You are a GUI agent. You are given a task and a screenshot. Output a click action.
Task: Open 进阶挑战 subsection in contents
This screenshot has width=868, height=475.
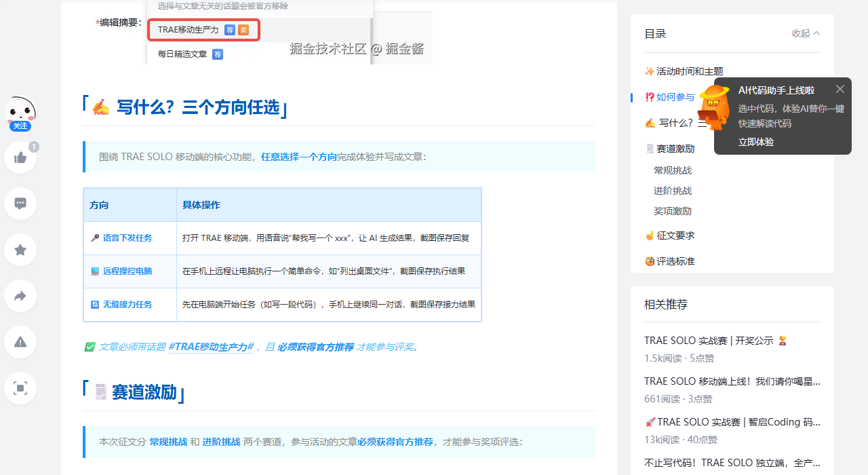pos(673,191)
